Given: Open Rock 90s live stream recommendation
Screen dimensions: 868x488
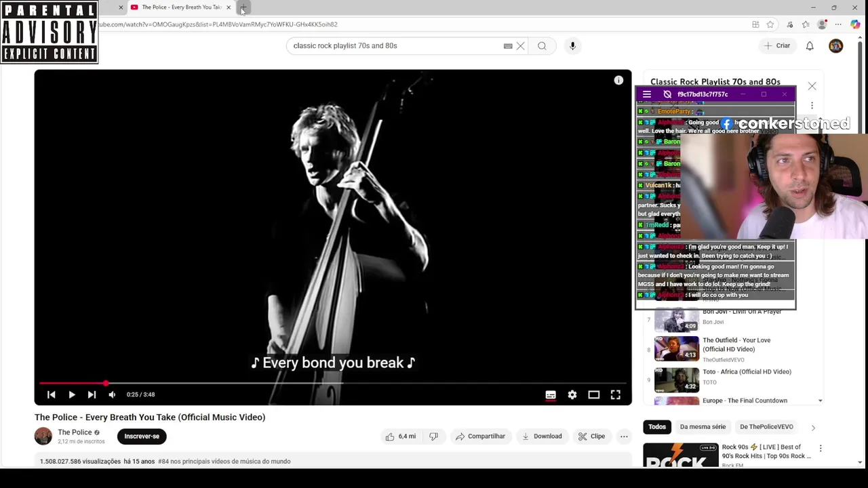Looking at the screenshot, I should coord(766,451).
